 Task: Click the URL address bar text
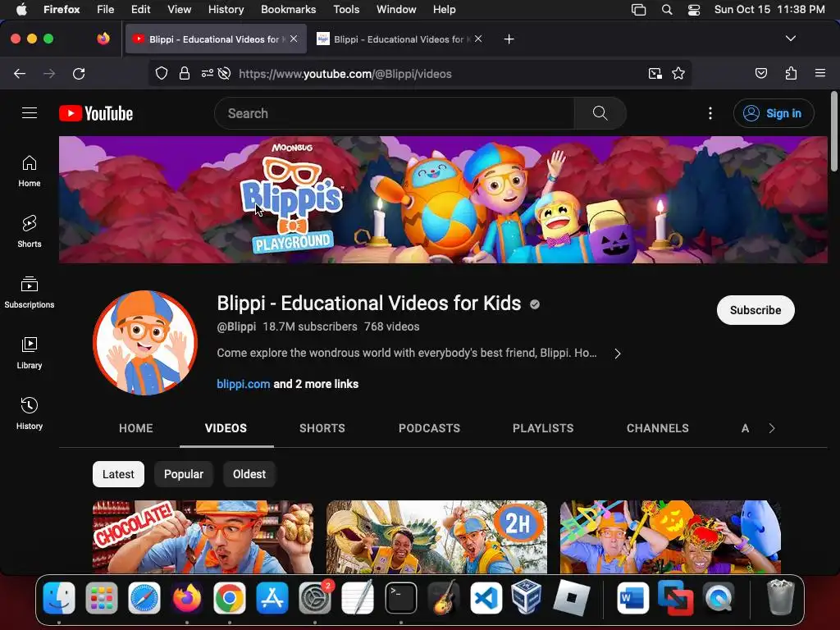pos(345,74)
